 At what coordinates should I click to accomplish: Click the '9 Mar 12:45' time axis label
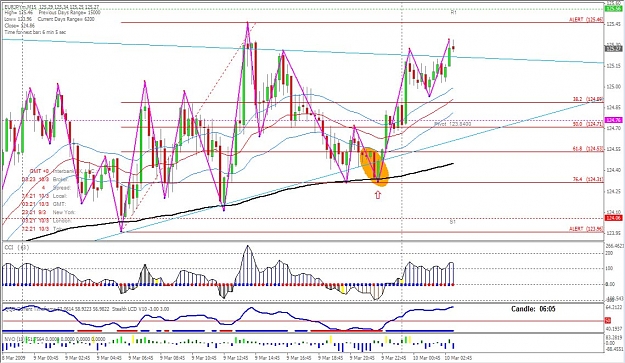(x=236, y=357)
